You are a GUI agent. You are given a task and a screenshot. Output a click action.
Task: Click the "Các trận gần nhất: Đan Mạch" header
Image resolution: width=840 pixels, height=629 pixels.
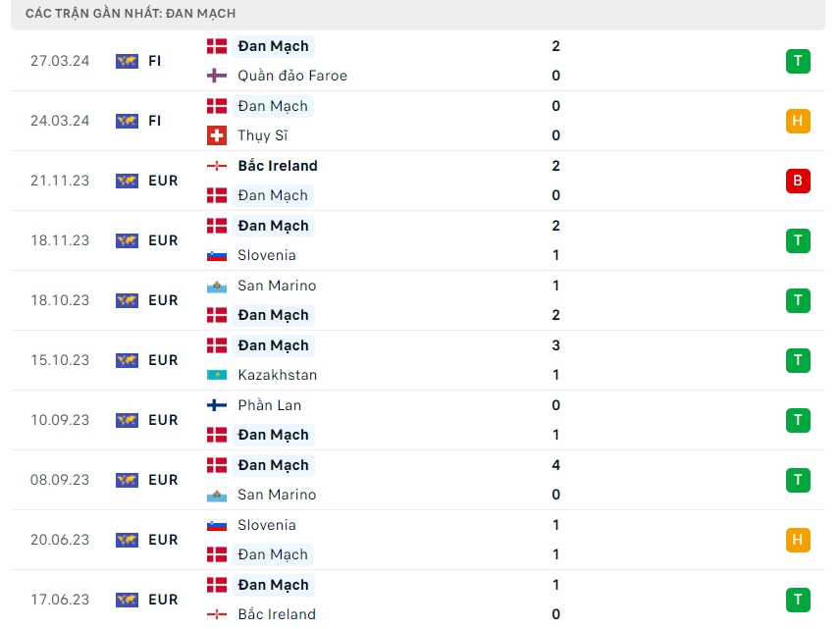(131, 14)
